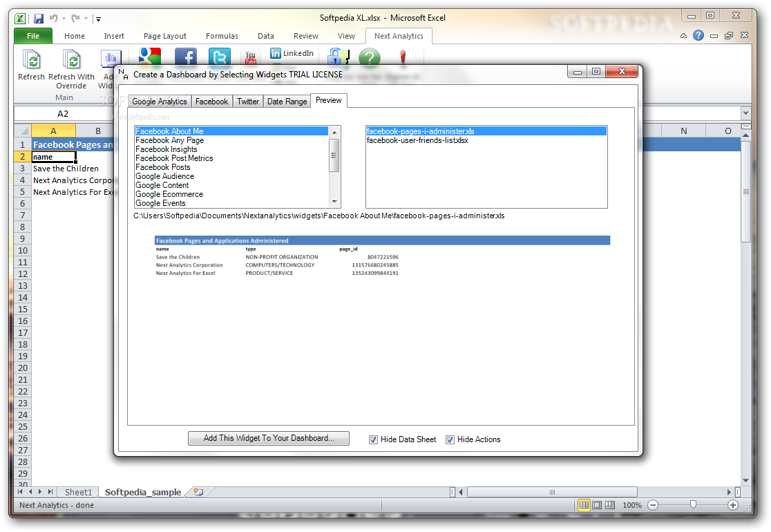Click the 100% zoom level button
Screen dimensions: 771x532
632,505
